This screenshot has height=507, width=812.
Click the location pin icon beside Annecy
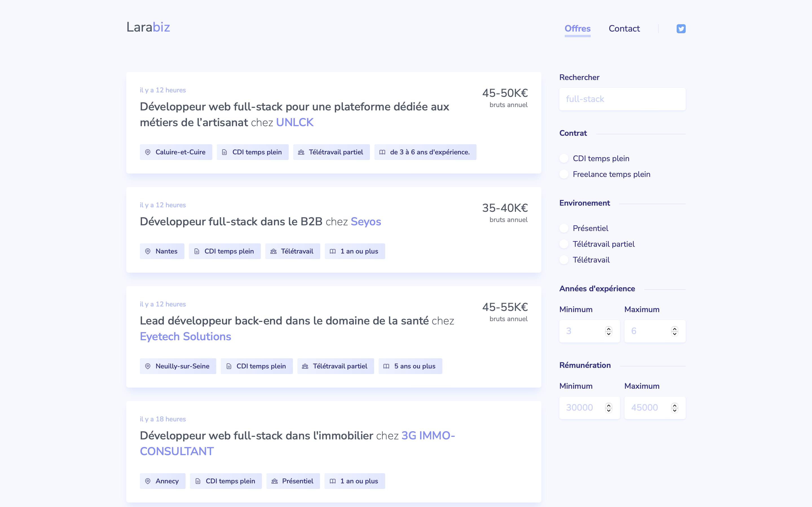148,481
